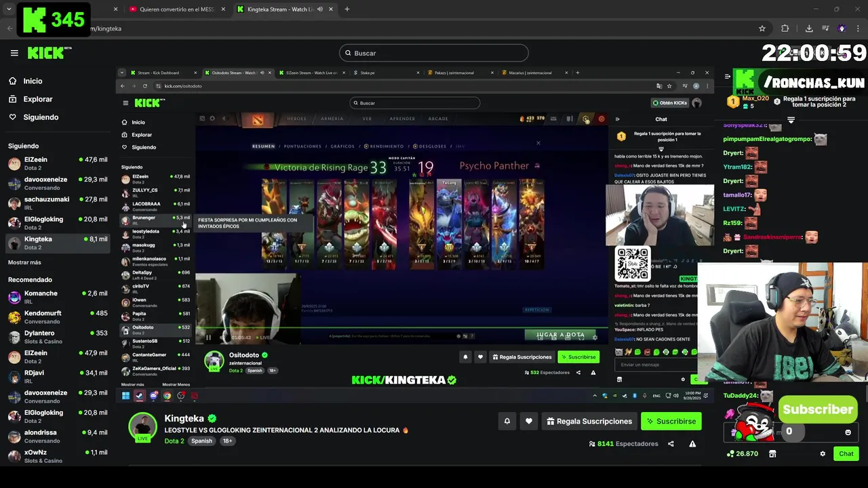This screenshot has width=868, height=488.
Task: Click Kingteka Regala Suscripciones button
Action: pyautogui.click(x=589, y=421)
